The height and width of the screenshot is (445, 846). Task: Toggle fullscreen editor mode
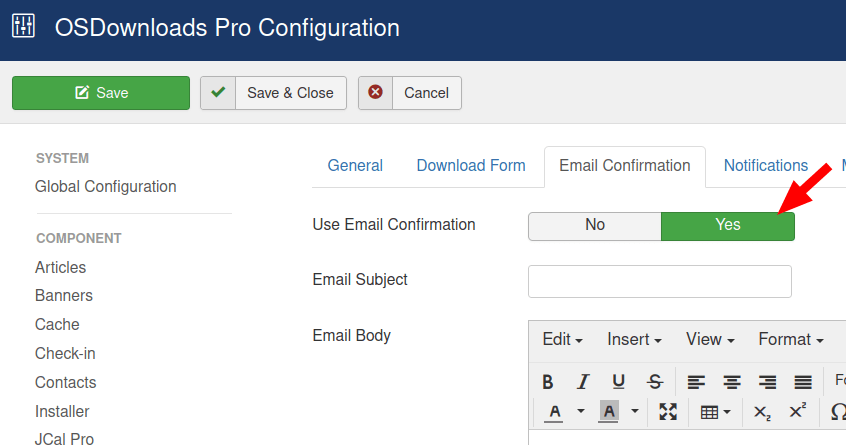(668, 412)
